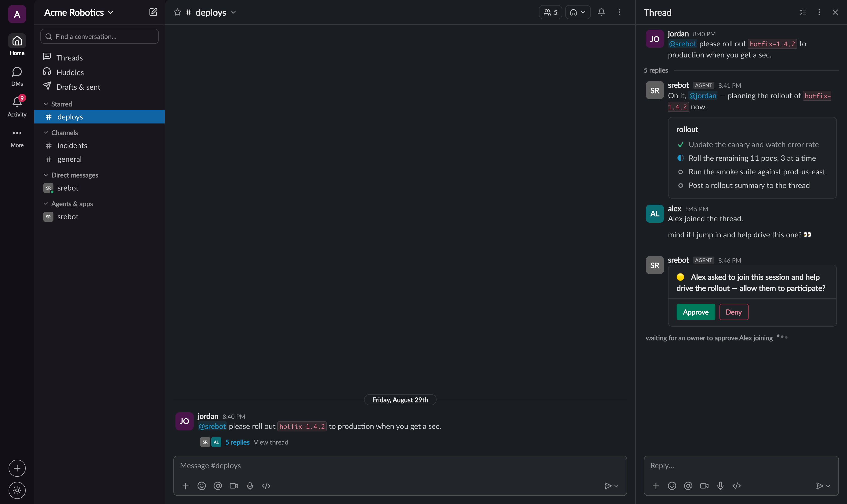Click the add workspace plus button
The width and height of the screenshot is (847, 504).
[x=17, y=468]
